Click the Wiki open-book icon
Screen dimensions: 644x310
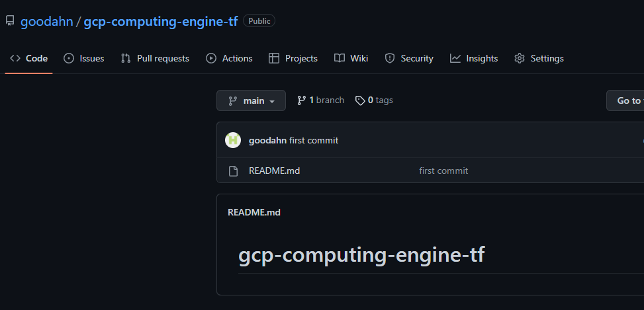coord(340,59)
